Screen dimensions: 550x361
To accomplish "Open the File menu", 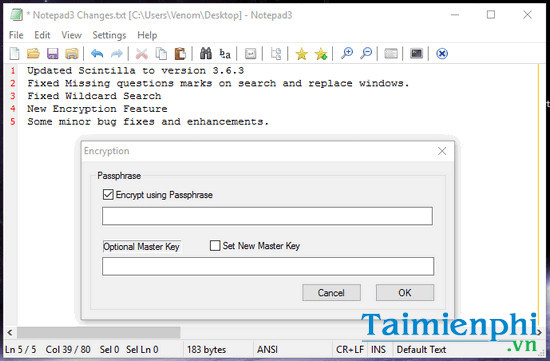I will 16,35.
